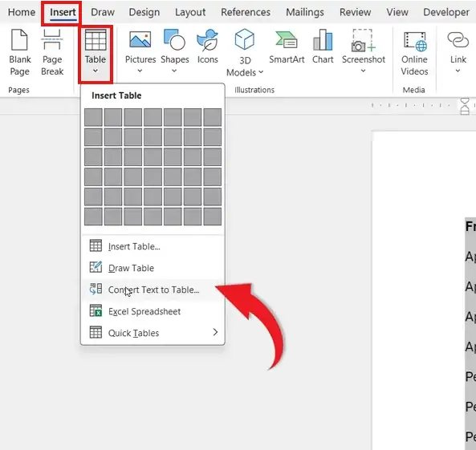Click the ruler indent marker
Viewport: 476px width, 450px height.
click(x=465, y=106)
